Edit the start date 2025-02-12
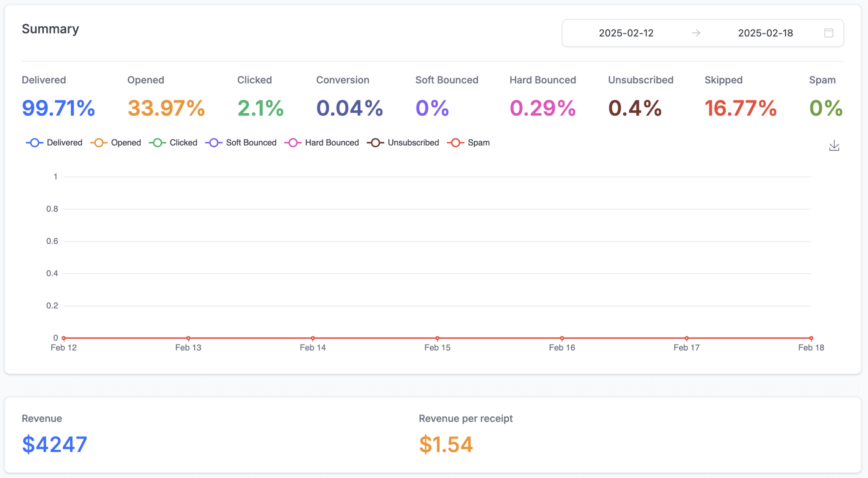The width and height of the screenshot is (868, 478). [626, 33]
